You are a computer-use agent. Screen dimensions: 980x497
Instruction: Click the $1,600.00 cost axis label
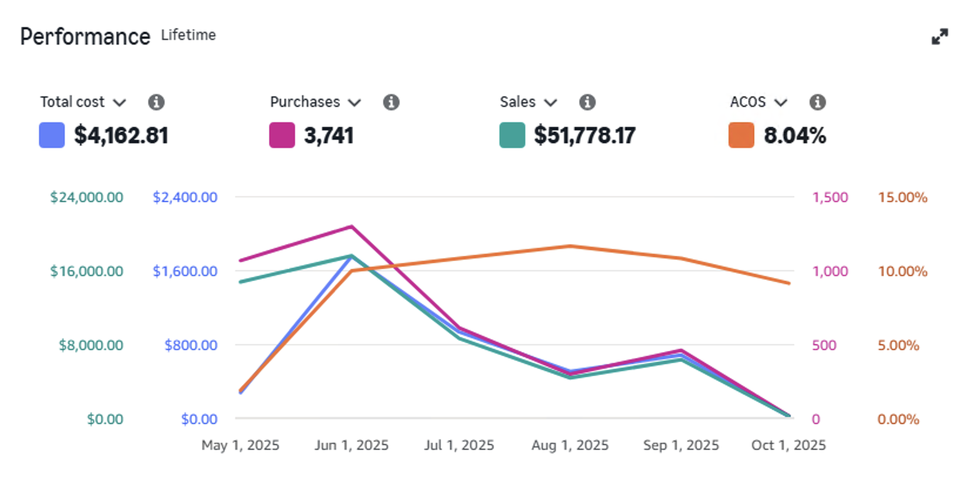tap(185, 271)
